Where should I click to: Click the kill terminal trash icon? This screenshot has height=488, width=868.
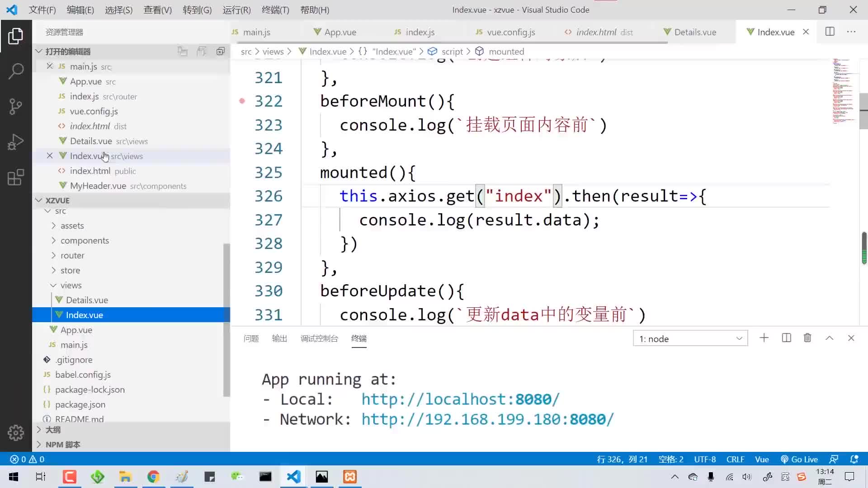[x=807, y=338]
